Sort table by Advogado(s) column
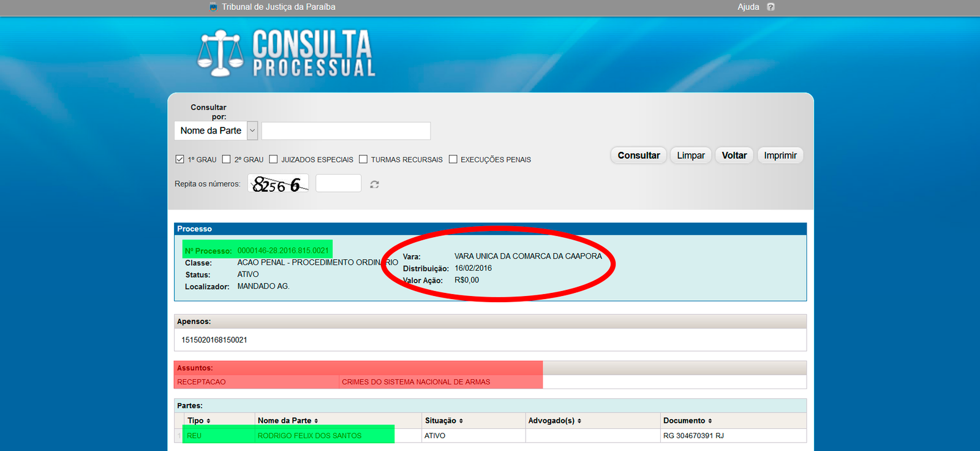Screen dimensions: 980x451 click(554, 420)
